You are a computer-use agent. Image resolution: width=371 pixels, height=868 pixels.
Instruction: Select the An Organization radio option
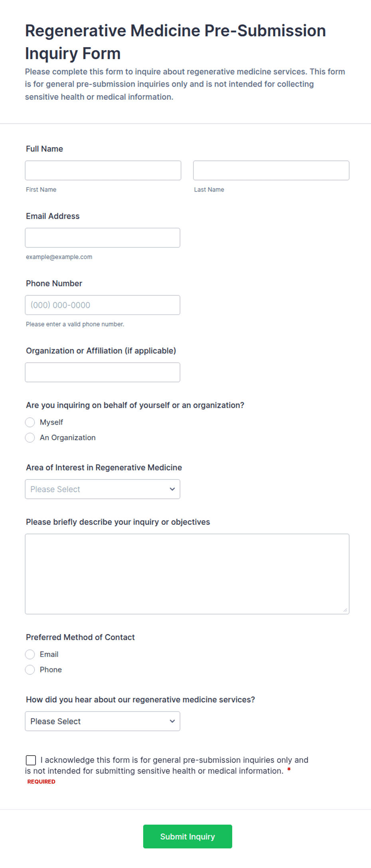(30, 438)
